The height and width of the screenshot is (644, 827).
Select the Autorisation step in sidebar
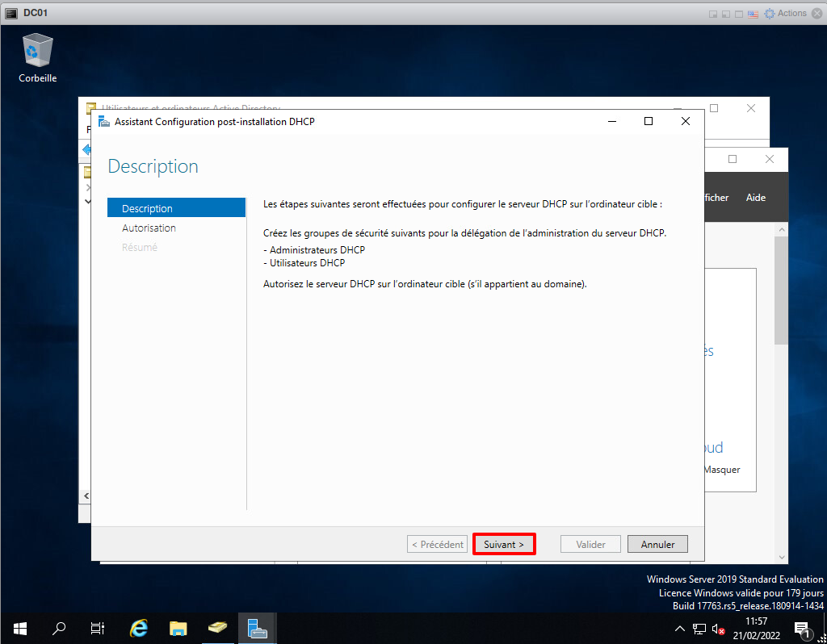(x=149, y=228)
